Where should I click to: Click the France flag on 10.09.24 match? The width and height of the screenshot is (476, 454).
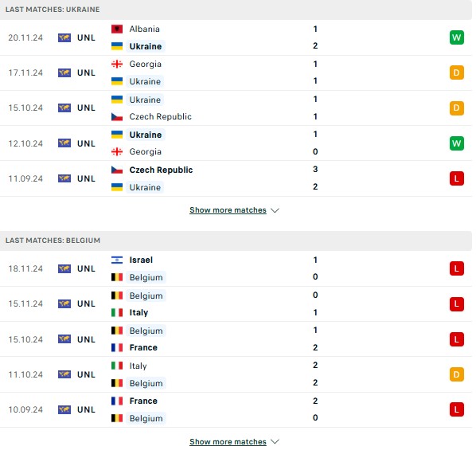click(117, 401)
